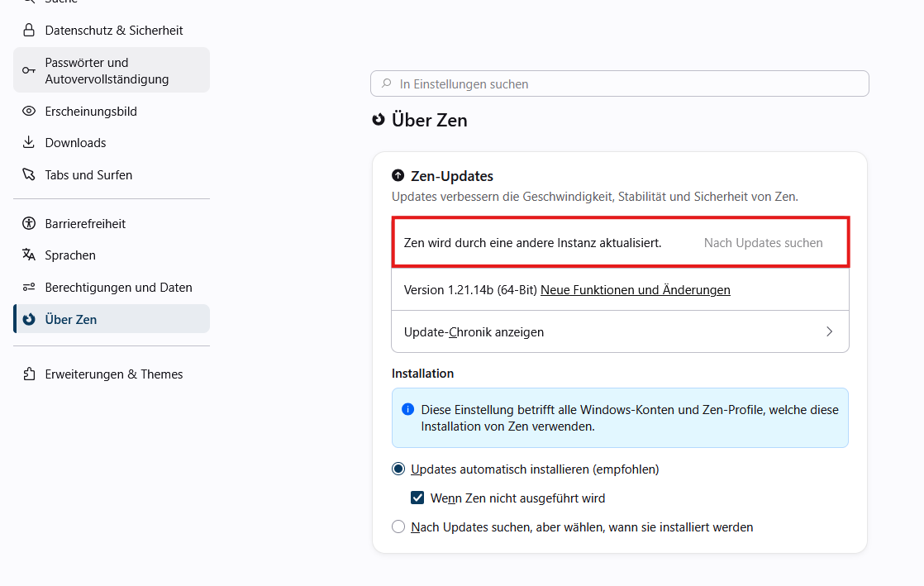924x586 pixels.
Task: Click the Update-Chronik anzeigen row
Action: (x=620, y=331)
